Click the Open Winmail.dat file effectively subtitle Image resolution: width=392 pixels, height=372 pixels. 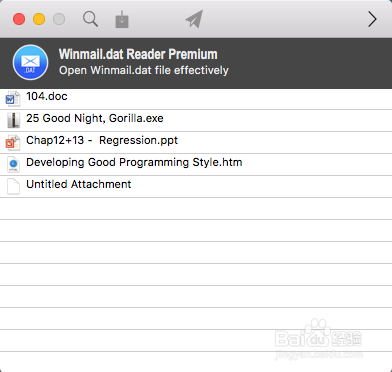tap(144, 70)
